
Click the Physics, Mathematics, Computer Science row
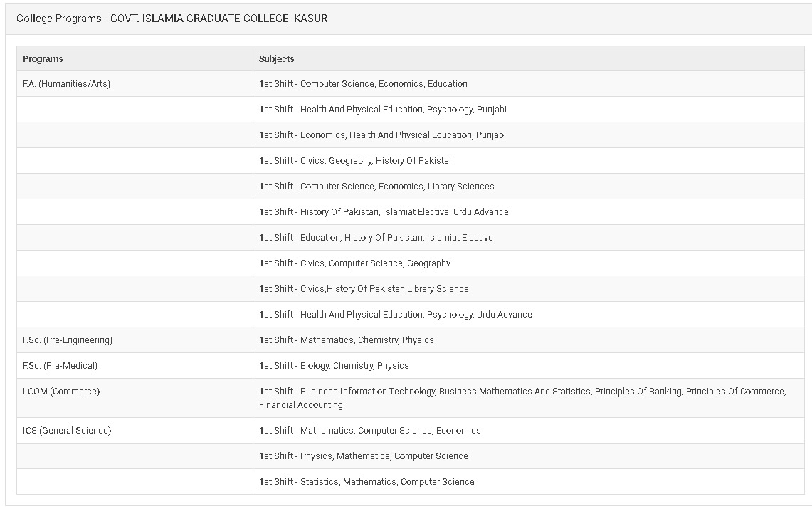(x=363, y=456)
